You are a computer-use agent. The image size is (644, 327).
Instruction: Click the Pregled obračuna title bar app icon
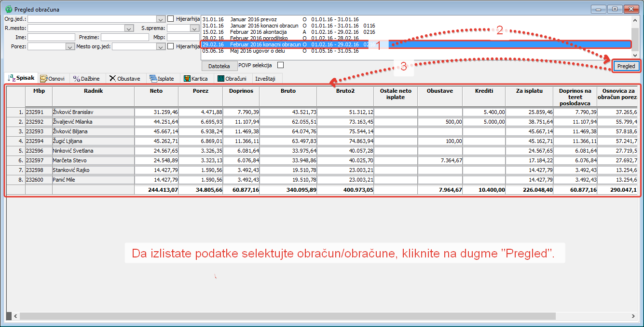9,9
